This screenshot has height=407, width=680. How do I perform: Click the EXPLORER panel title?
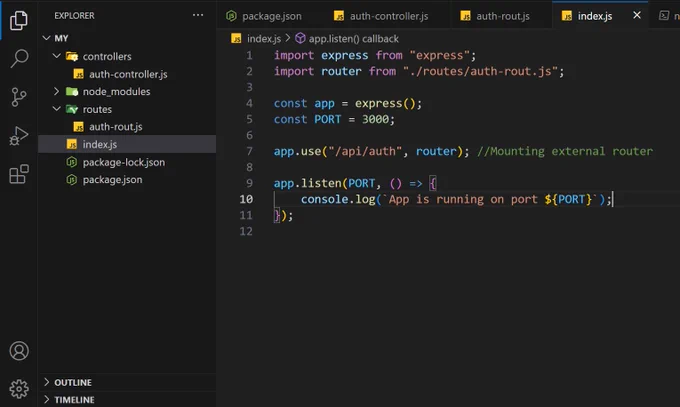(74, 16)
